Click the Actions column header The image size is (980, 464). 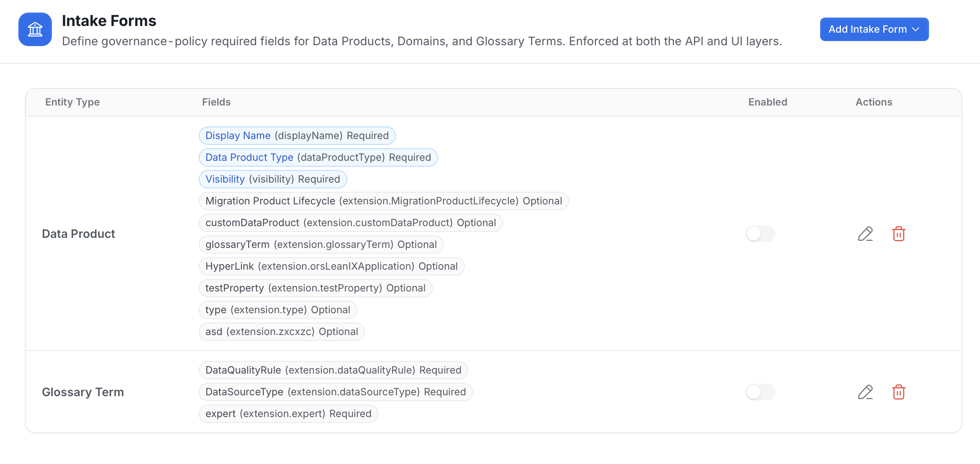click(874, 102)
